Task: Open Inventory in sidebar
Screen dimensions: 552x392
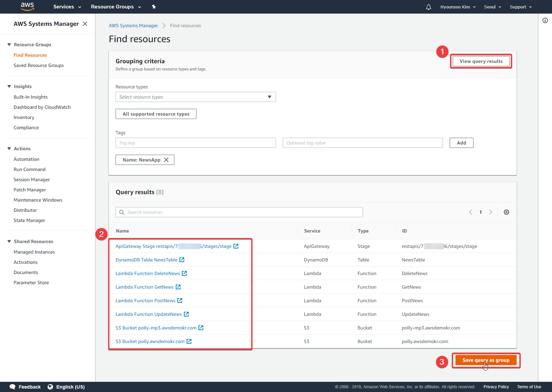Action: coord(24,117)
